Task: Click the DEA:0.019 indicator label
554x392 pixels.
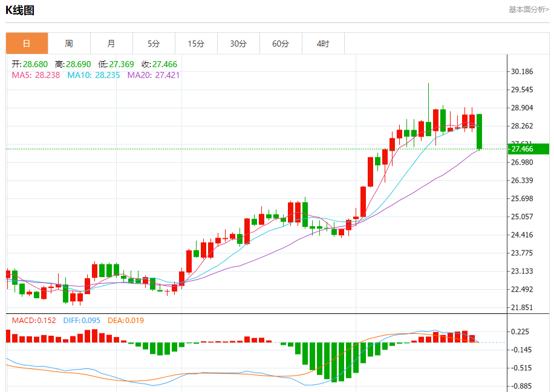Action: 126,321
